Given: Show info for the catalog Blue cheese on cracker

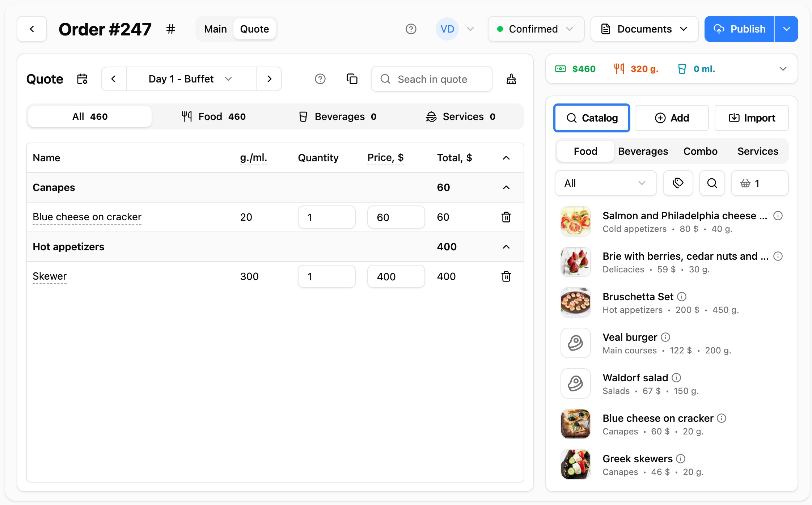Looking at the screenshot, I should point(722,418).
